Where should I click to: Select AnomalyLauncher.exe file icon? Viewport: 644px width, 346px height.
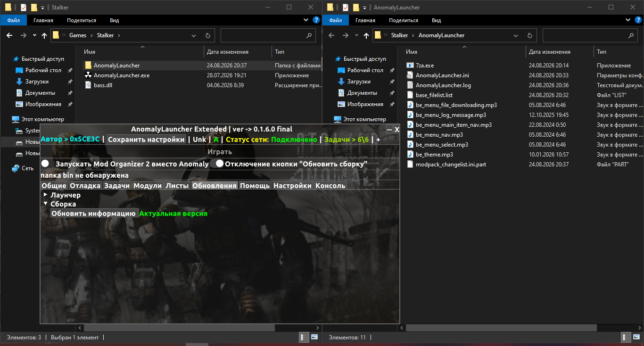[x=88, y=75]
